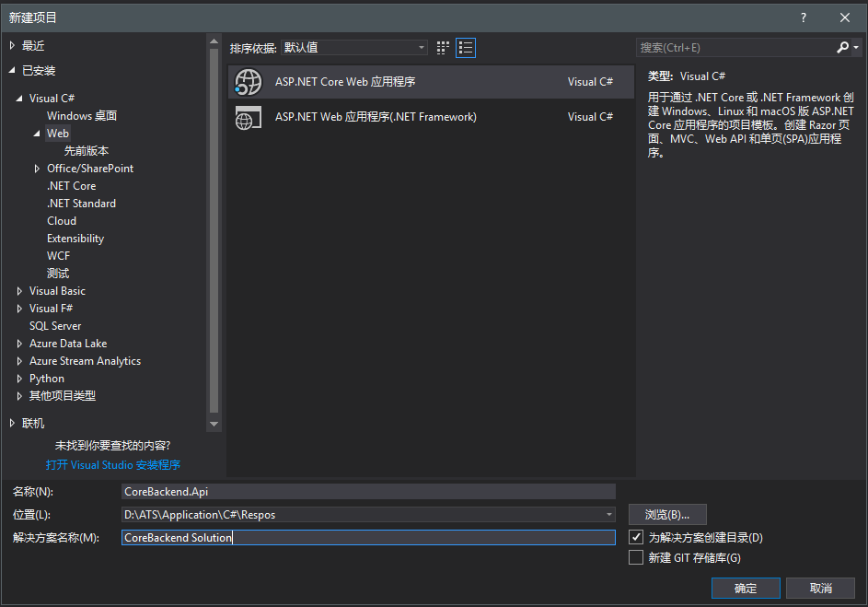Expand the Python node
This screenshot has height=607, width=868.
tap(19, 379)
